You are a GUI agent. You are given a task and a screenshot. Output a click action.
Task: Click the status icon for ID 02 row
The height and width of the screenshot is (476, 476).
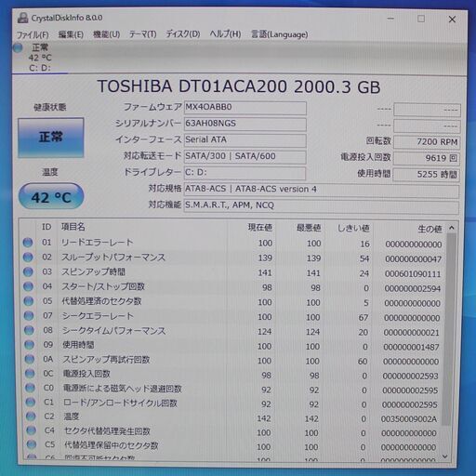pos(28,258)
